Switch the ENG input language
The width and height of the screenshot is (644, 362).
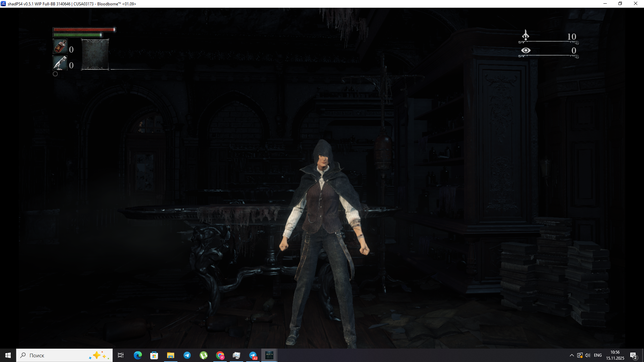598,355
